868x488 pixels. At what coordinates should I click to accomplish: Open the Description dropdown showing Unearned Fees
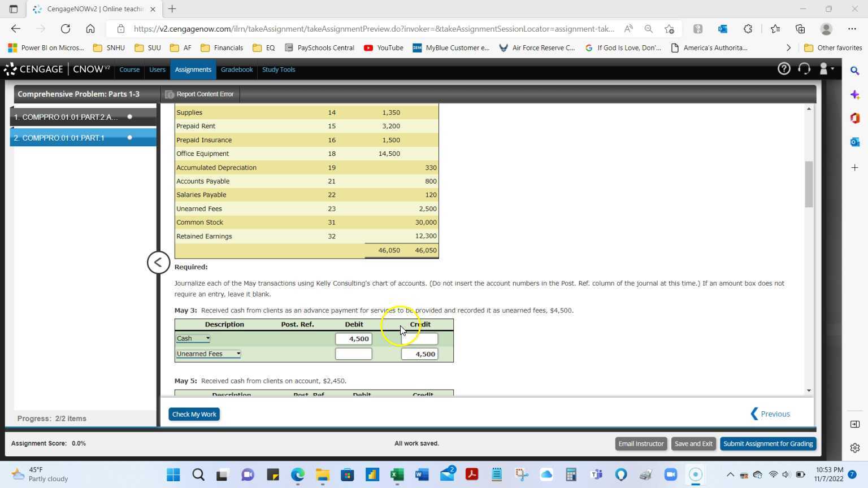pyautogui.click(x=209, y=354)
